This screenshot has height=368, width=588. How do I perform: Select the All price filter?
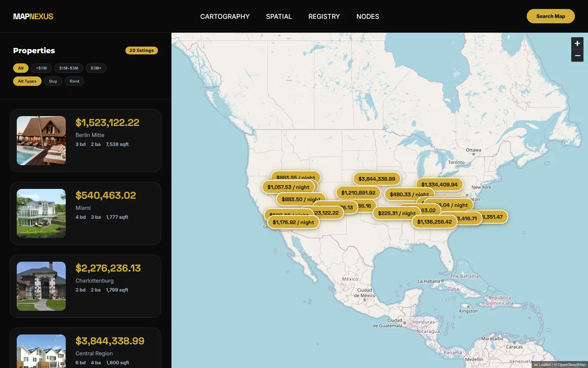coord(21,68)
